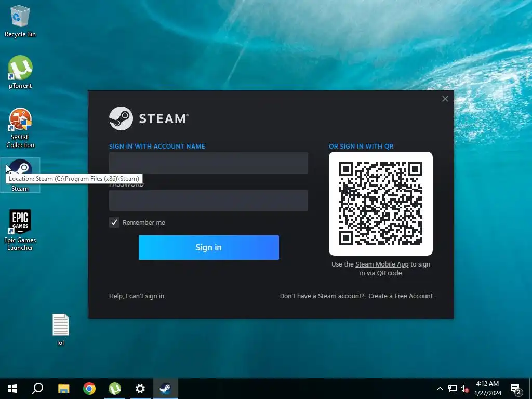The height and width of the screenshot is (399, 532).
Task: Click the OR SIGN IN WITH QR label
Action: (361, 146)
